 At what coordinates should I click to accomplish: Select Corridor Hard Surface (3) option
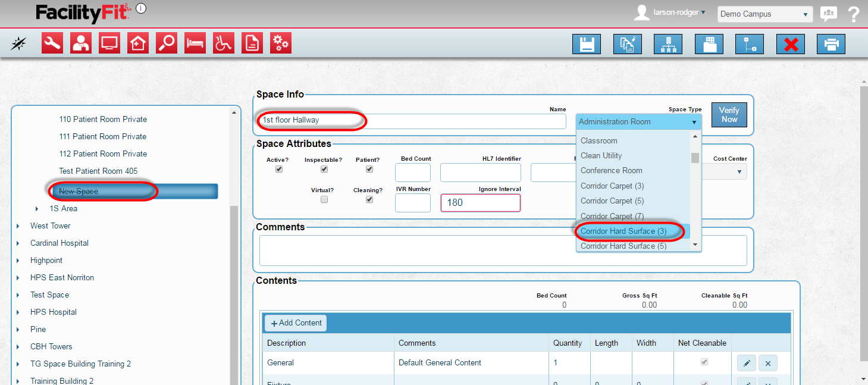pyautogui.click(x=623, y=231)
